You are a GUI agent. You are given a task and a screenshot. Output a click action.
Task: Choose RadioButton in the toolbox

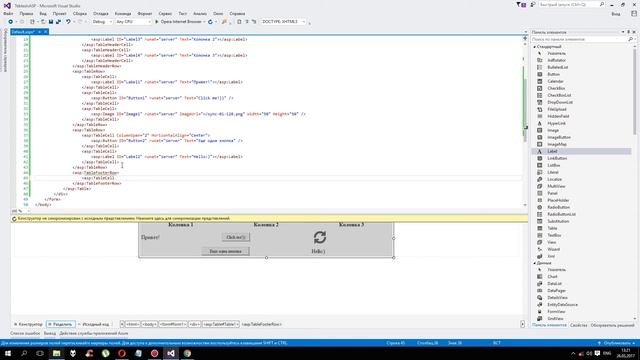tap(558, 207)
